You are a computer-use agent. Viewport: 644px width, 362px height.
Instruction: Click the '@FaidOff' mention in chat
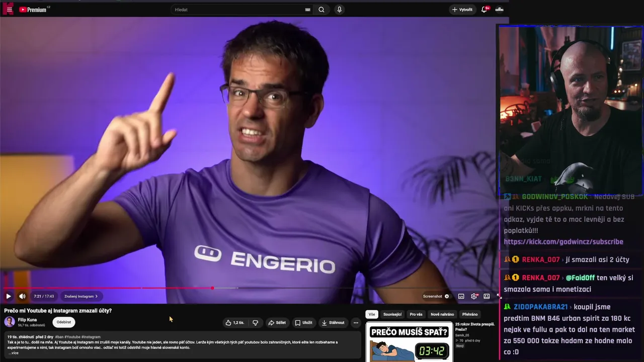tap(580, 278)
